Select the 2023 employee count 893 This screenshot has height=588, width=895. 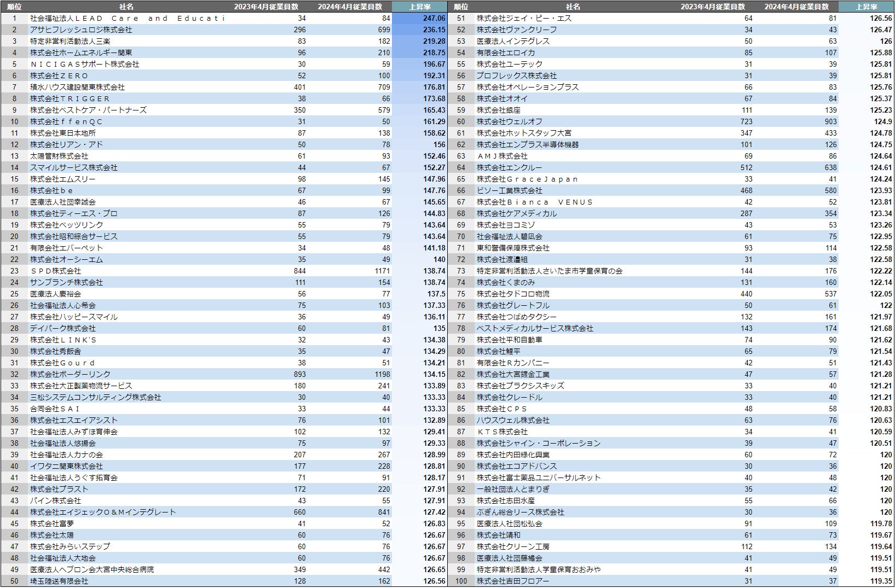coord(299,374)
